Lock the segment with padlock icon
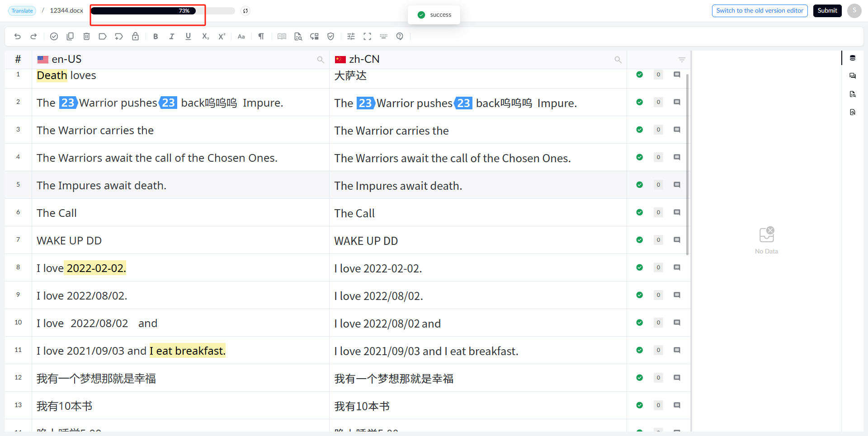 point(135,37)
